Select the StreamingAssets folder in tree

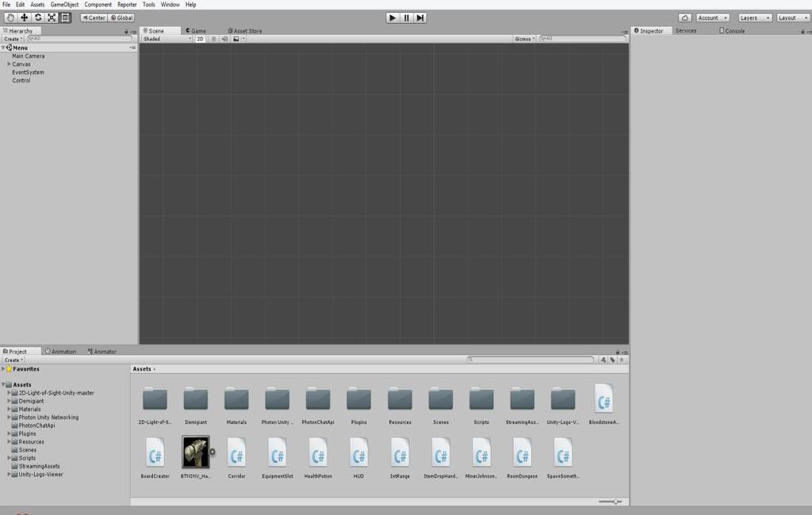coord(39,467)
